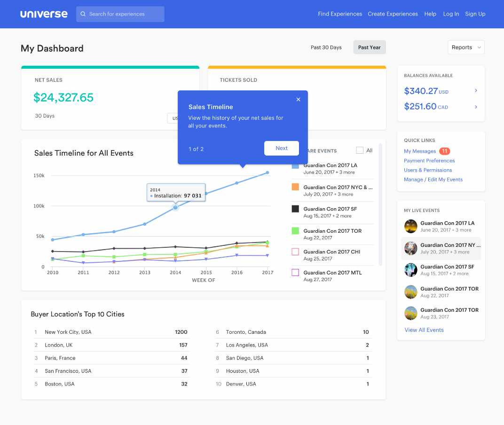Click Next in the Sales Timeline tooltip

pos(281,148)
